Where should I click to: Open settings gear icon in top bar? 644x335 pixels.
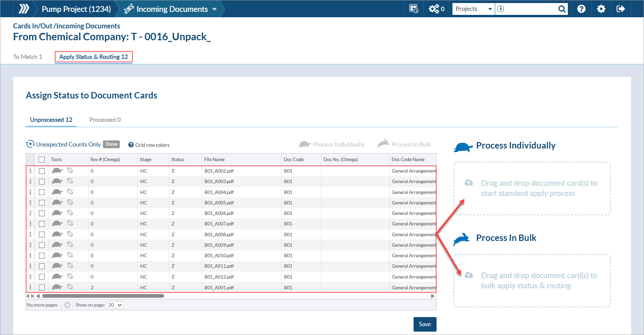point(601,9)
